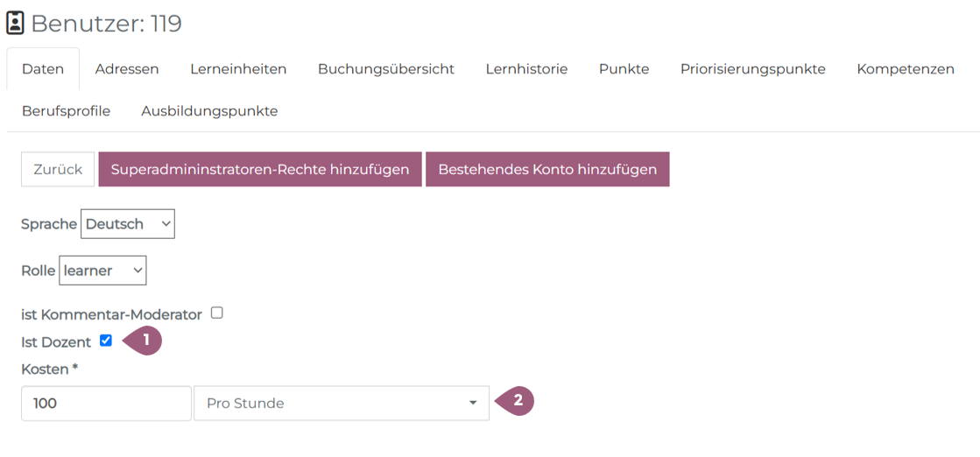Screen dimensions: 980x457
Task: Click Superadmininstratoren-Rechte hinzufügen button
Action: 260,170
